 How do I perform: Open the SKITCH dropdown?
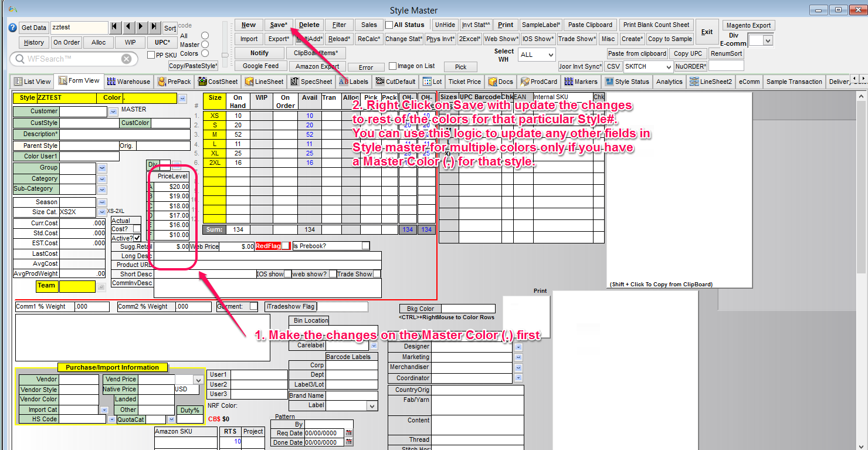tap(647, 66)
